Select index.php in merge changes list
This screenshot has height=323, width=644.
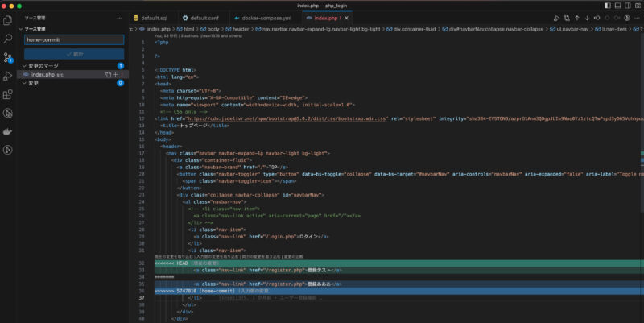tap(72, 74)
